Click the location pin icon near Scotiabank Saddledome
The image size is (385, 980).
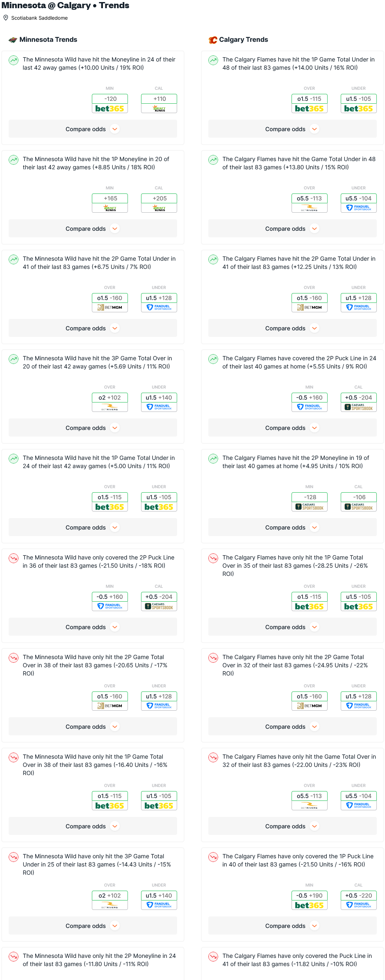tap(6, 18)
